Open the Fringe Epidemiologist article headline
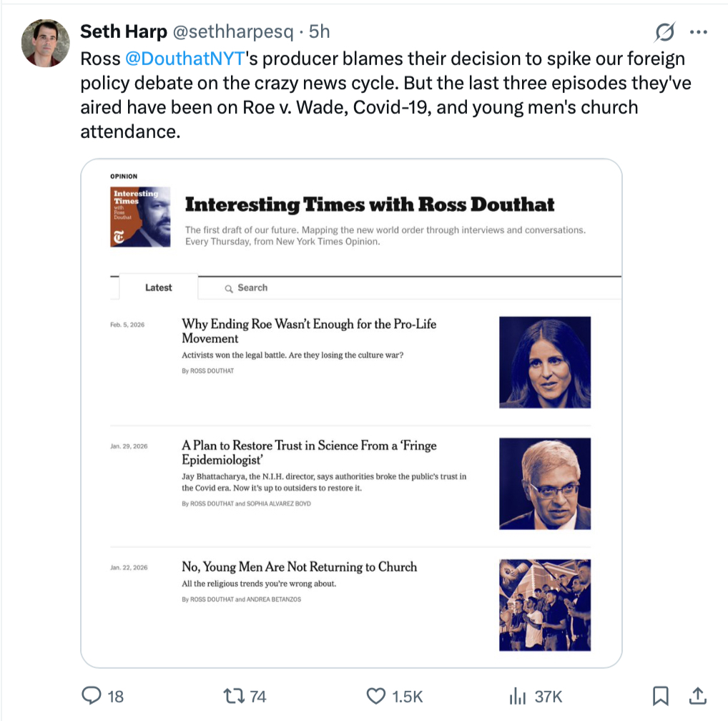 pyautogui.click(x=308, y=452)
